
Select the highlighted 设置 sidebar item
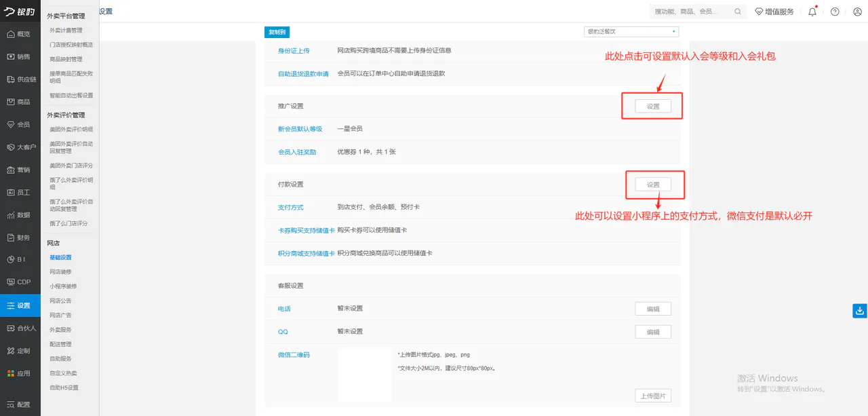pyautogui.click(x=20, y=305)
